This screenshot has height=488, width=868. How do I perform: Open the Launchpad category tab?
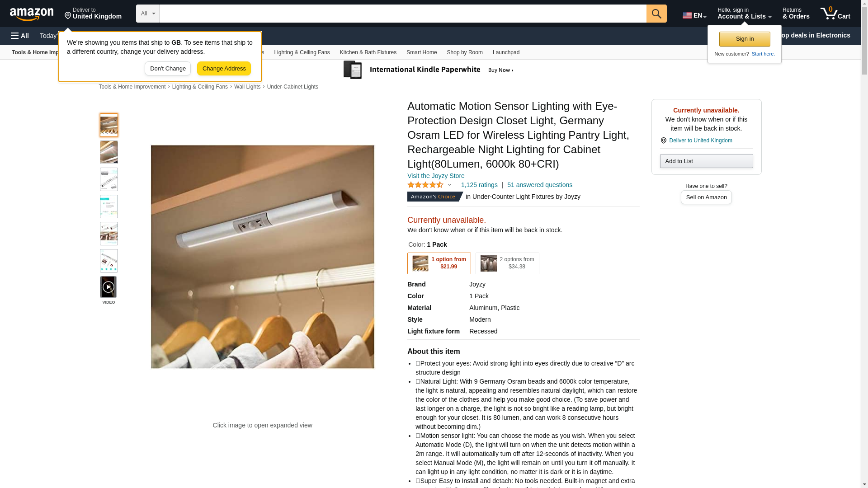pyautogui.click(x=506, y=52)
